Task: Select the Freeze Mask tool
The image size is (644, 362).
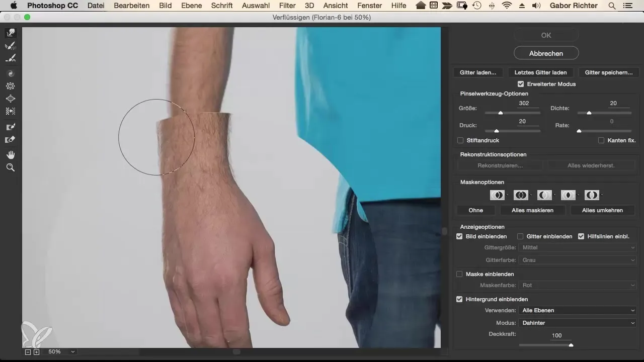Action: pyautogui.click(x=11, y=127)
